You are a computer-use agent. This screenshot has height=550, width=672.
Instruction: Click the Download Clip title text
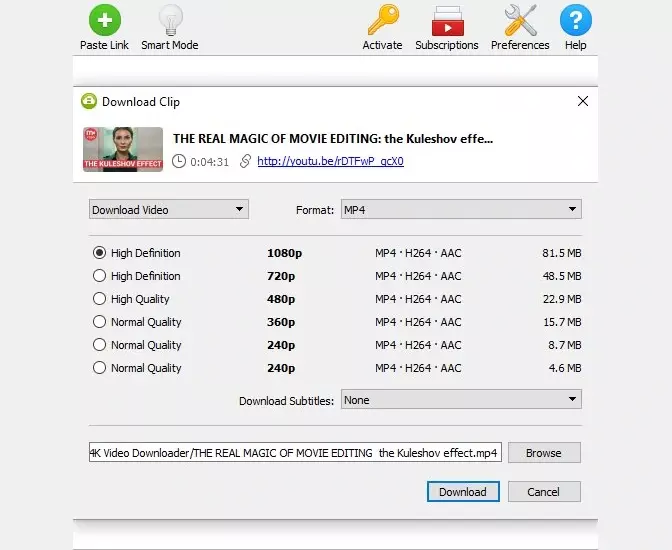pos(141,102)
